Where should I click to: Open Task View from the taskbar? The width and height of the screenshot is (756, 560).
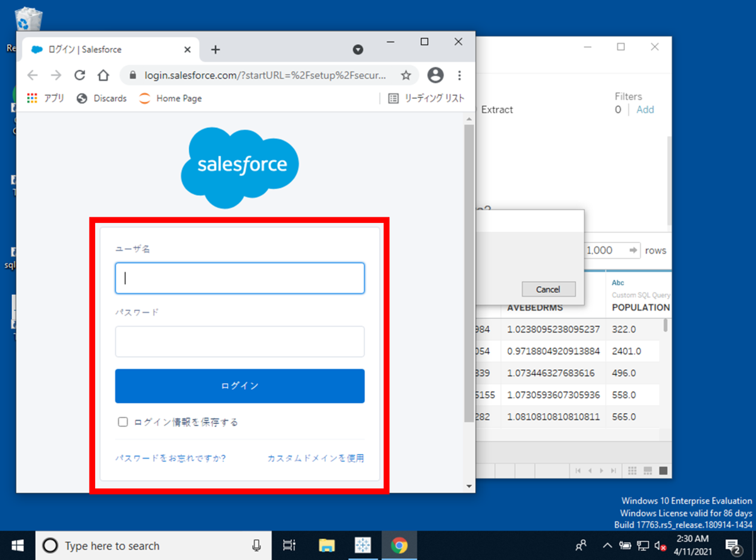(x=289, y=546)
